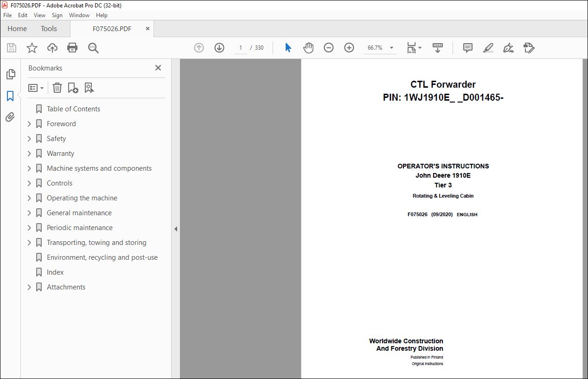This screenshot has height=379, width=588.
Task: Click the 'CTL Forwarder' page title
Action: pos(443,84)
